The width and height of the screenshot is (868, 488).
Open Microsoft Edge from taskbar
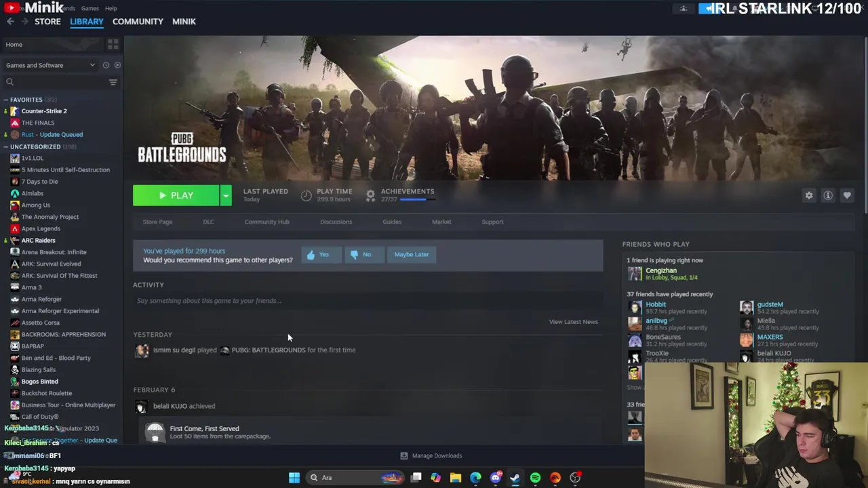coord(475,478)
